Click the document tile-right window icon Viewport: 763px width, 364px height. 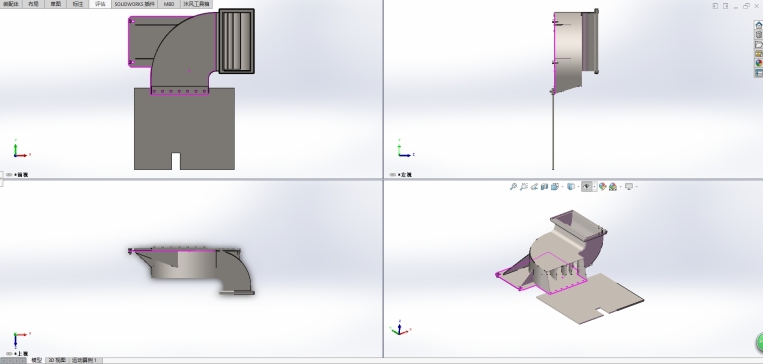726,6
